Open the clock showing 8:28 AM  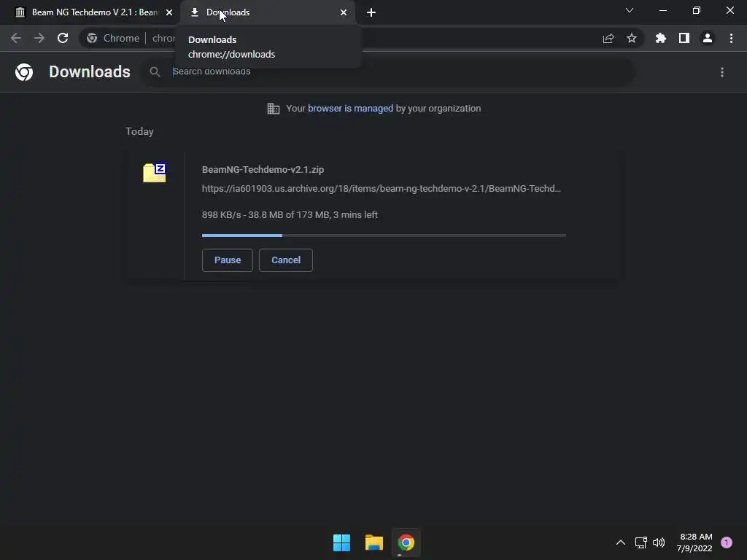(x=694, y=542)
